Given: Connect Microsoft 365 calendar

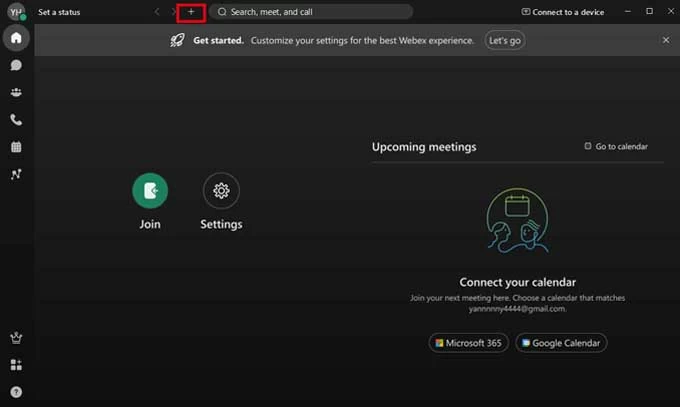Looking at the screenshot, I should pyautogui.click(x=468, y=343).
